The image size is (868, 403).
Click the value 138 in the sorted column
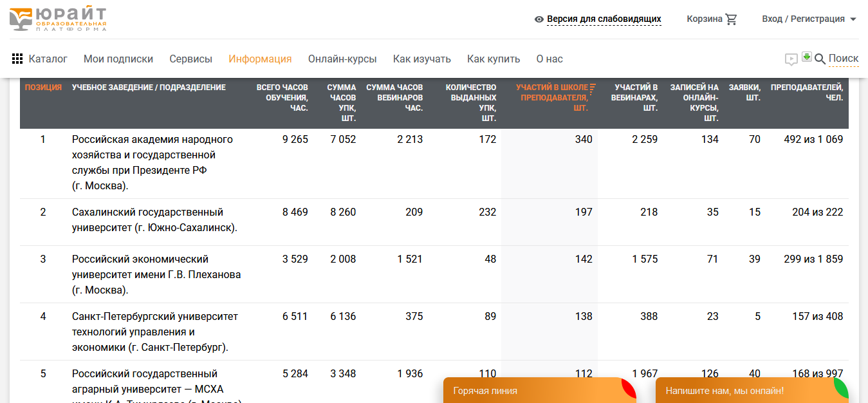[584, 317]
